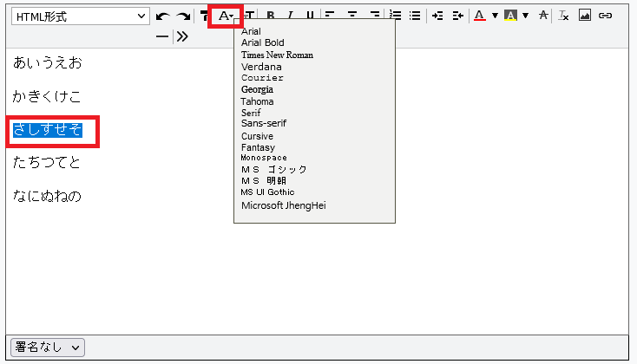Choose Arial font

point(251,31)
